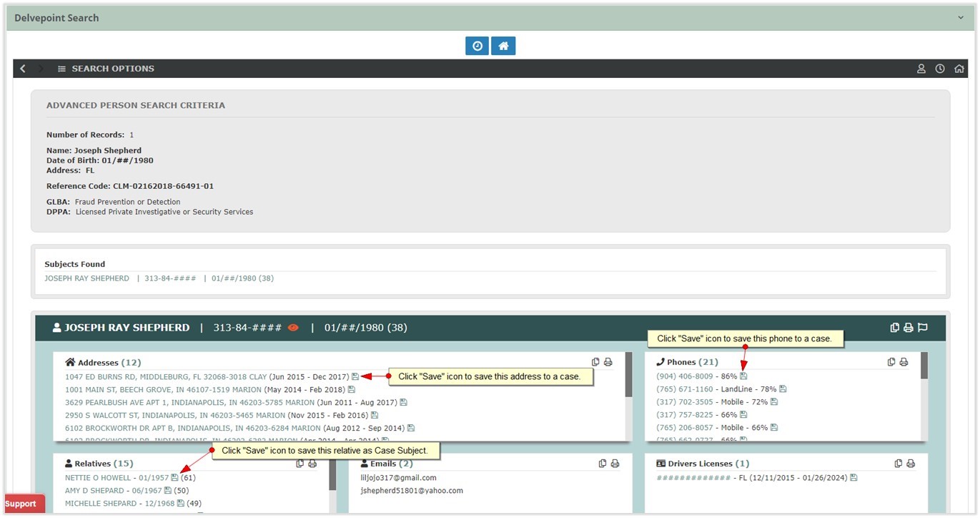Screen dimensions: 980x518
Task: Save 1047 Ed Burns Rd address to case
Action: (355, 376)
